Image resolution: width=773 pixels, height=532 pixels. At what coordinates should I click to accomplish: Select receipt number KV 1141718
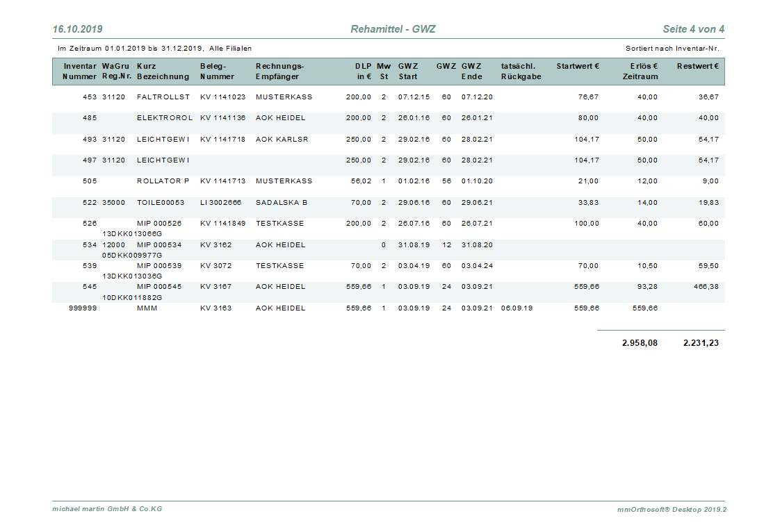point(222,140)
